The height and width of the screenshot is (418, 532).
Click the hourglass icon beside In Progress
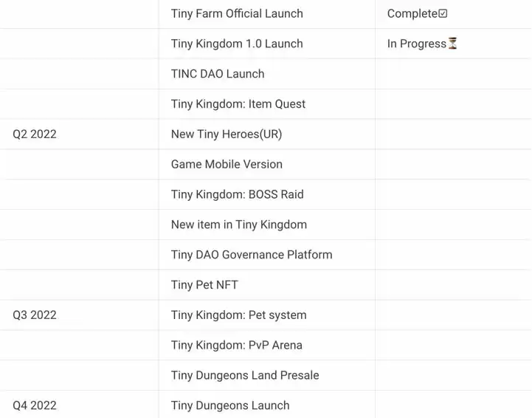pos(452,44)
